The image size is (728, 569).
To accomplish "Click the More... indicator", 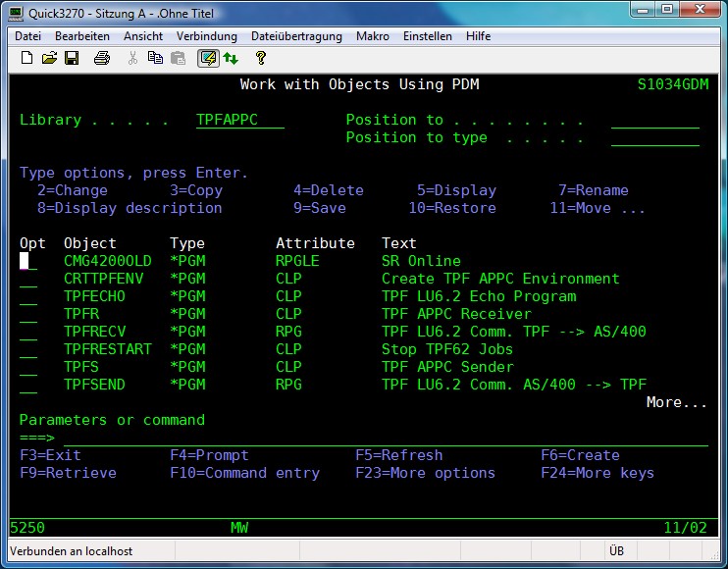I will click(676, 402).
